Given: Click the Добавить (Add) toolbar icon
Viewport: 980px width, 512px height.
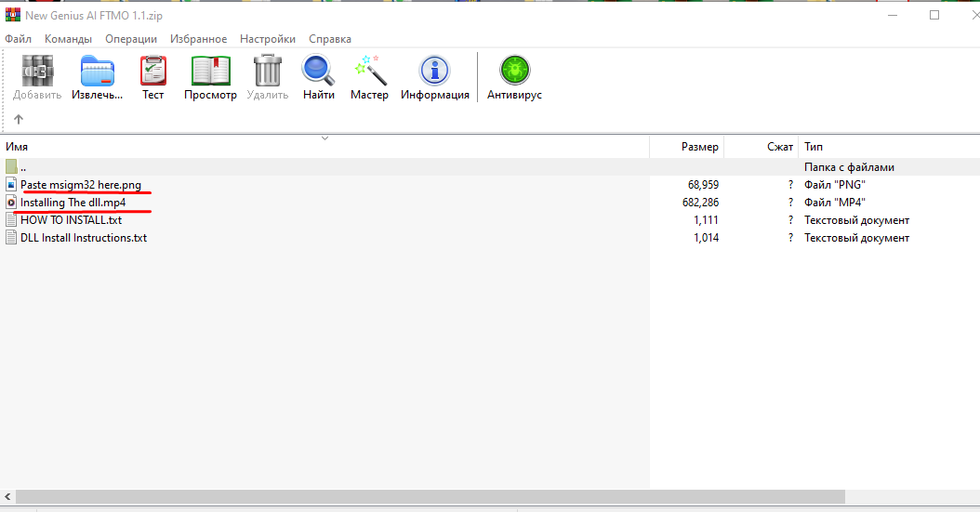Looking at the screenshot, I should coord(37,71).
